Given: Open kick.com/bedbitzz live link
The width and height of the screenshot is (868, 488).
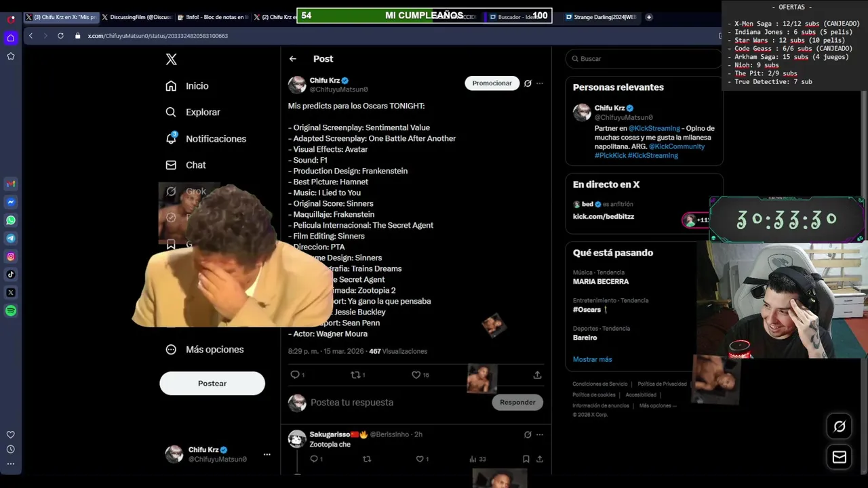Looking at the screenshot, I should (604, 217).
